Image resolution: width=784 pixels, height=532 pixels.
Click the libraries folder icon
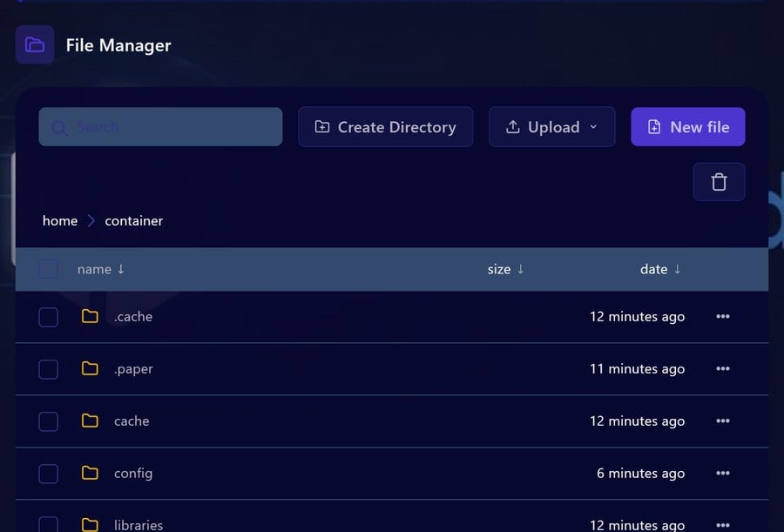click(x=90, y=524)
